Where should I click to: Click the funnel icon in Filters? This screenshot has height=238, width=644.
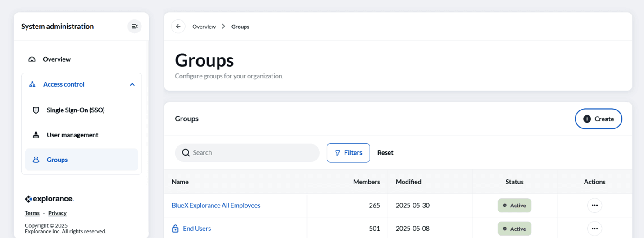point(337,153)
